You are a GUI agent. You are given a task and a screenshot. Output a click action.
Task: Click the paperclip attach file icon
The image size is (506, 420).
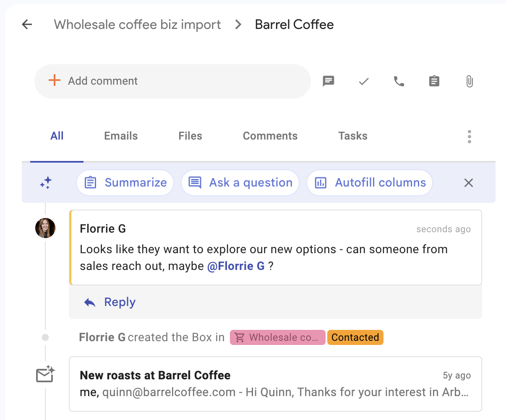coord(469,81)
